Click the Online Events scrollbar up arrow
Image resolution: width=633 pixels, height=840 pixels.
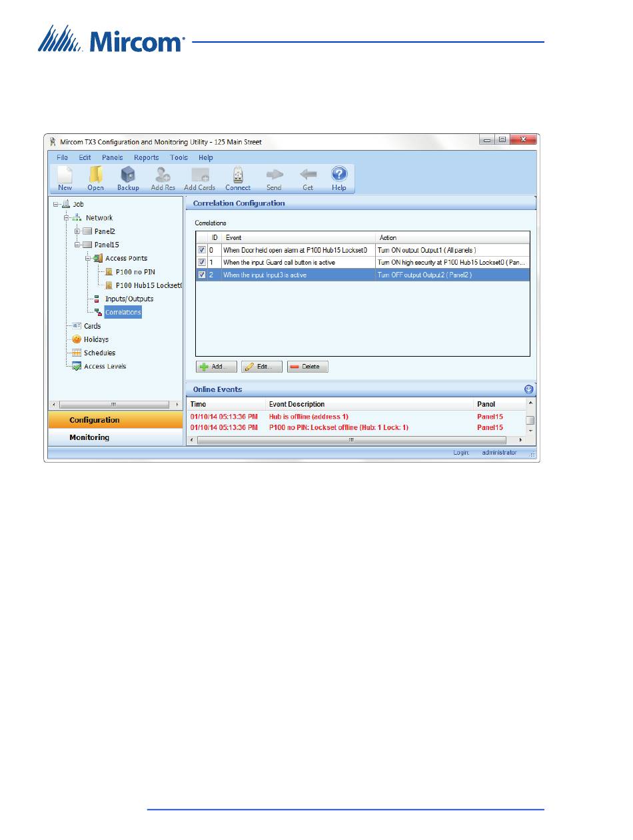point(530,403)
